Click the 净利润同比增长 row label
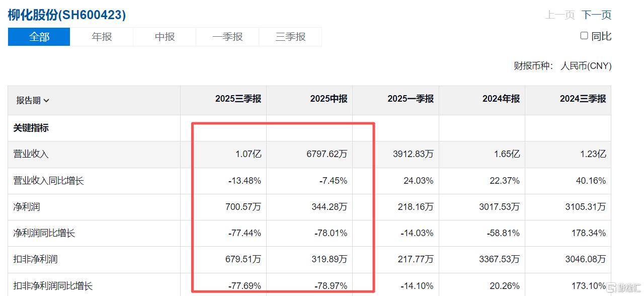Screen dimensions: 644x296 click(44, 233)
